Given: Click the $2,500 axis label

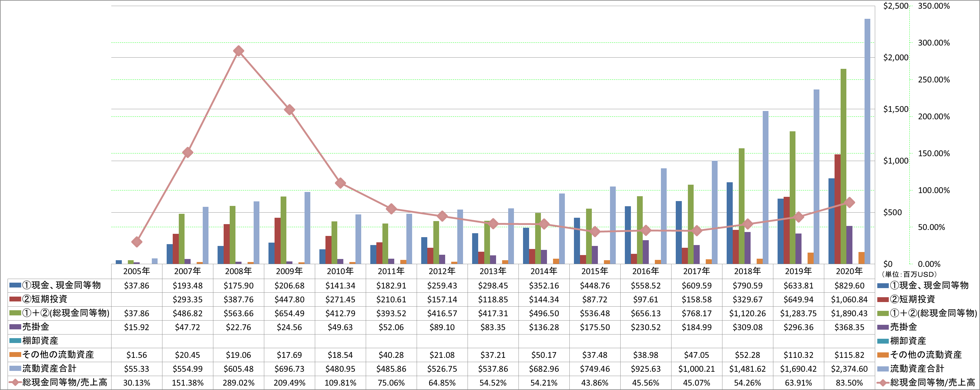Looking at the screenshot, I should pos(895,6).
